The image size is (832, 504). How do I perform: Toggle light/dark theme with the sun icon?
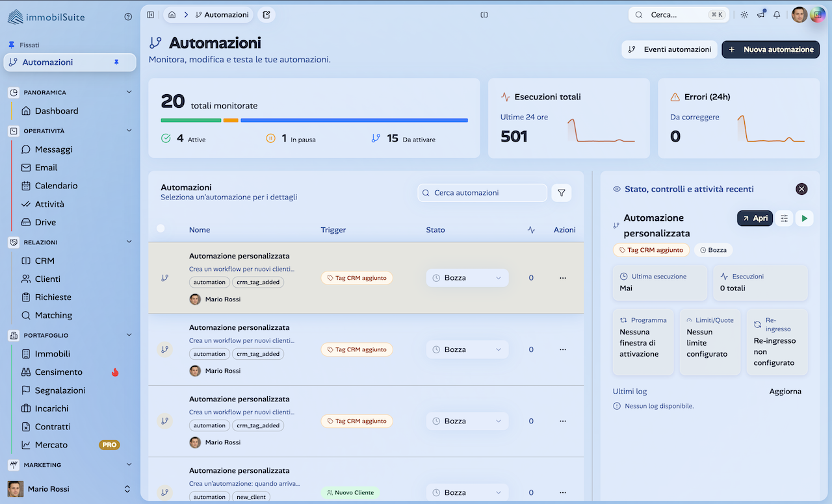tap(744, 14)
